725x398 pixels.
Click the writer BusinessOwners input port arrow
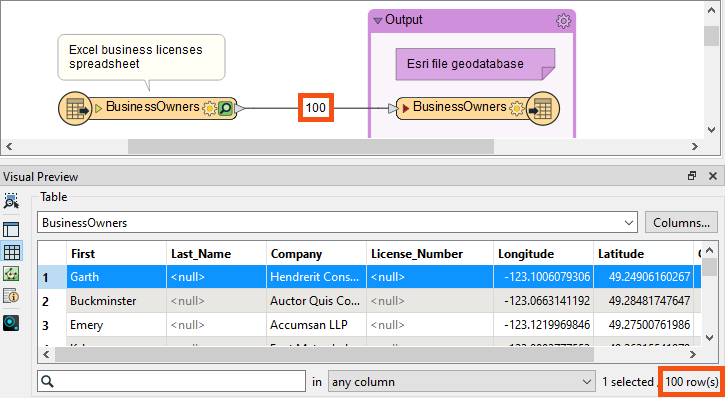[x=393, y=109]
